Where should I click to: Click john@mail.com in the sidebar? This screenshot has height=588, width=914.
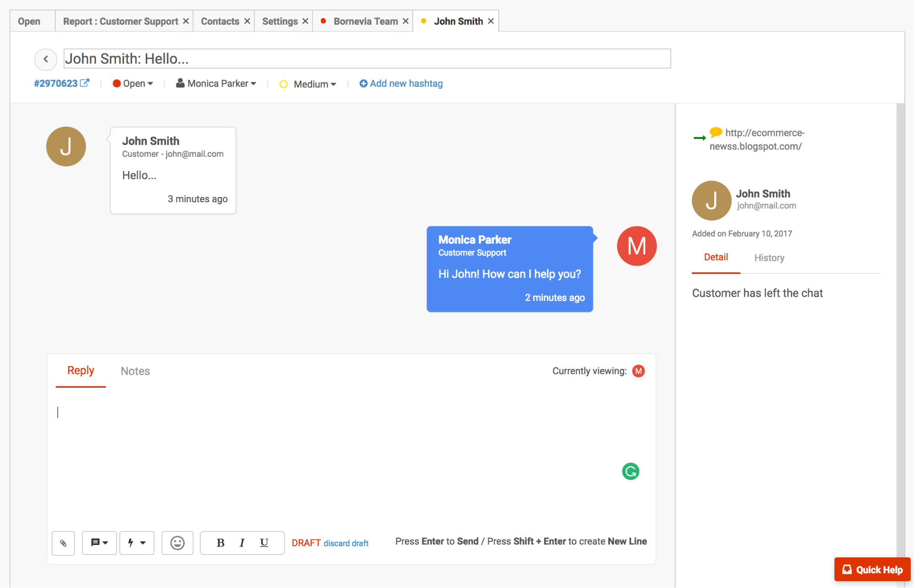[767, 206]
